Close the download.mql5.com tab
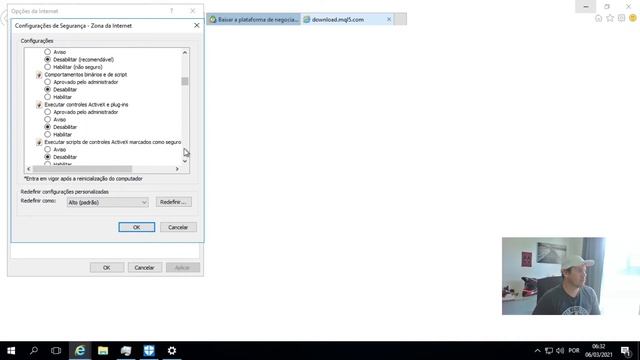Image resolution: width=640 pixels, height=360 pixels. (389, 19)
